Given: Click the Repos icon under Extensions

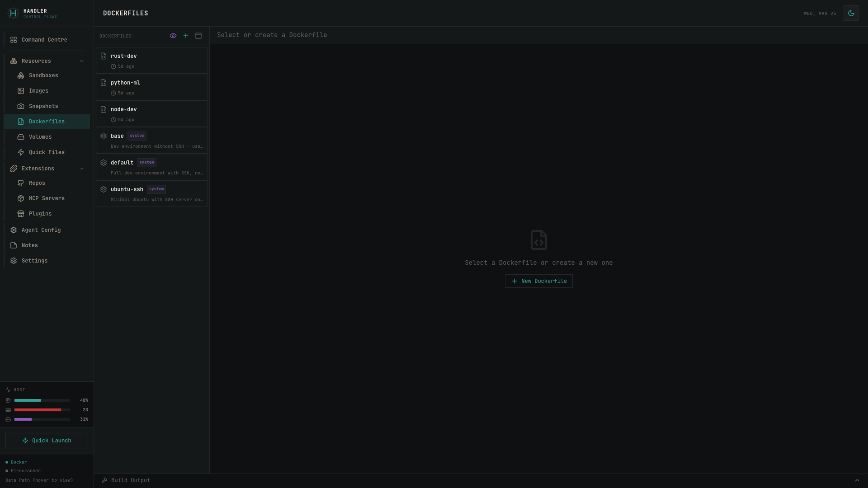Looking at the screenshot, I should pyautogui.click(x=21, y=183).
